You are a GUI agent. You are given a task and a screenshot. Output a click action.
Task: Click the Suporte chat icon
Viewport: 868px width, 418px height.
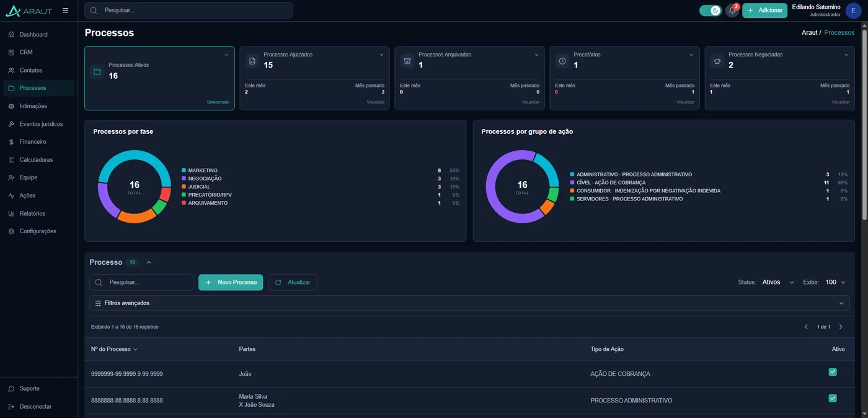[11, 389]
